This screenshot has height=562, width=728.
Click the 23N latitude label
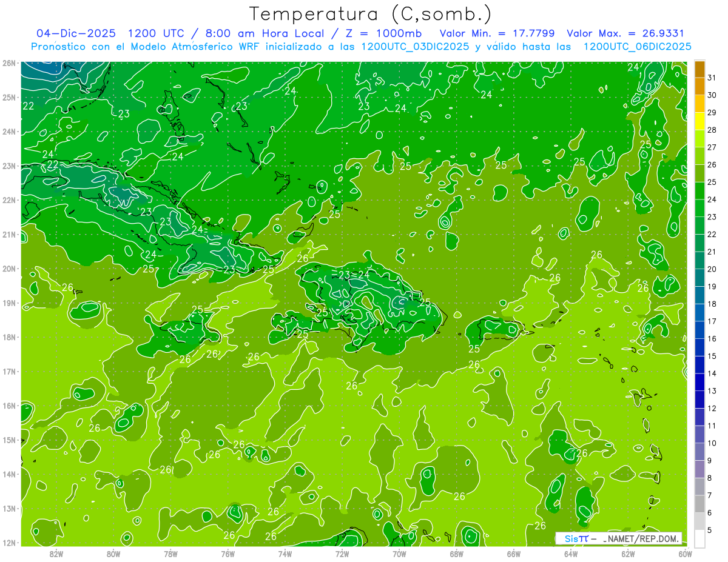[x=9, y=166]
